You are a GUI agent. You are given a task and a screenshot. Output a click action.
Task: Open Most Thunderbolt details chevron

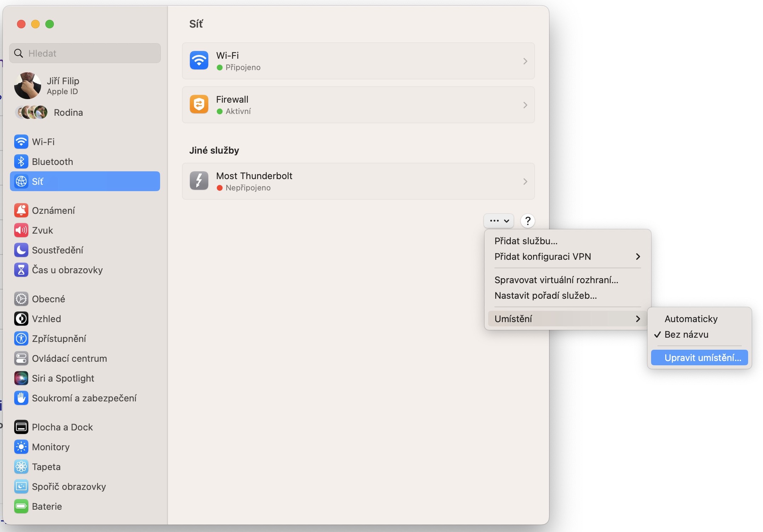pyautogui.click(x=525, y=182)
